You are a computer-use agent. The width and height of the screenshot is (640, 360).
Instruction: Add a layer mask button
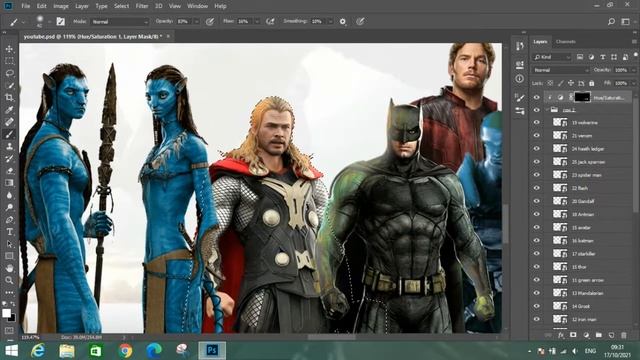pyautogui.click(x=573, y=335)
